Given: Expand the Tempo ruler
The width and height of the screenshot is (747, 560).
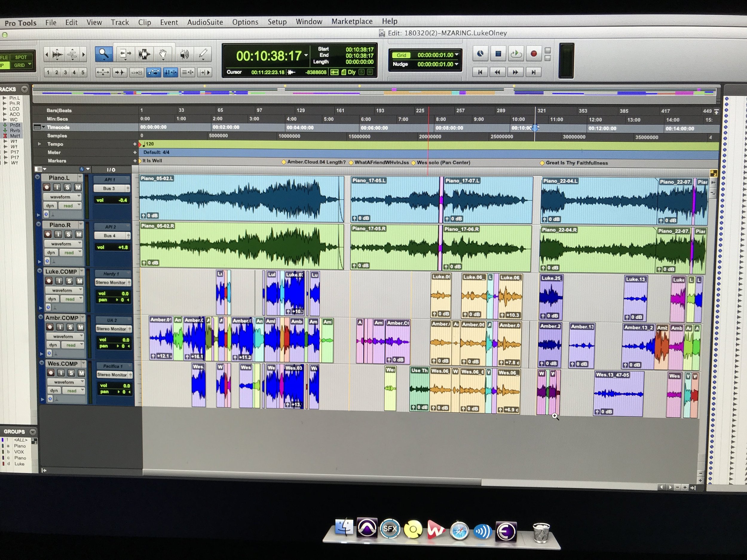Looking at the screenshot, I should [x=39, y=144].
